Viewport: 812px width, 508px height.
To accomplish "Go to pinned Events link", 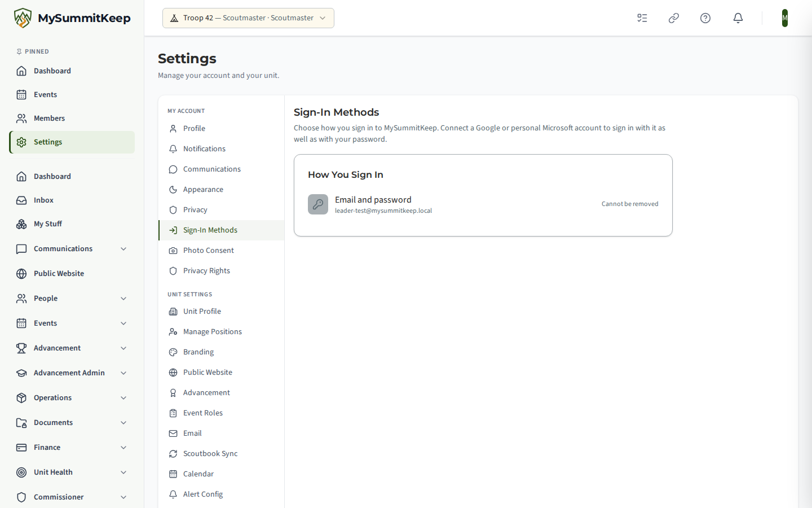I will click(72, 95).
